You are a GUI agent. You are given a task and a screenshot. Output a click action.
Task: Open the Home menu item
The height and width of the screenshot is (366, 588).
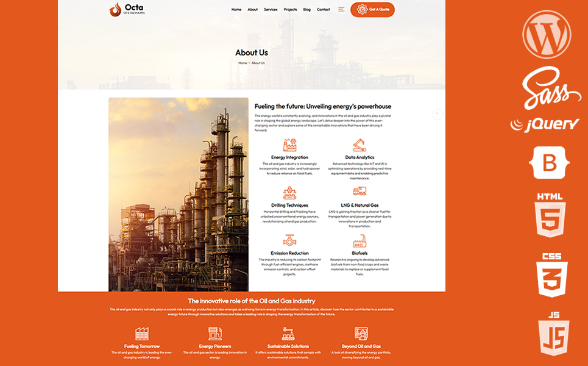pos(236,10)
